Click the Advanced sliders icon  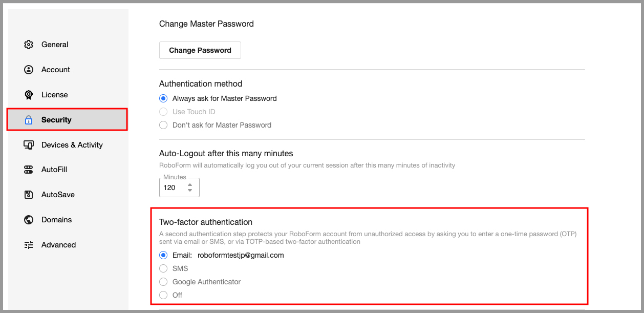tap(29, 245)
